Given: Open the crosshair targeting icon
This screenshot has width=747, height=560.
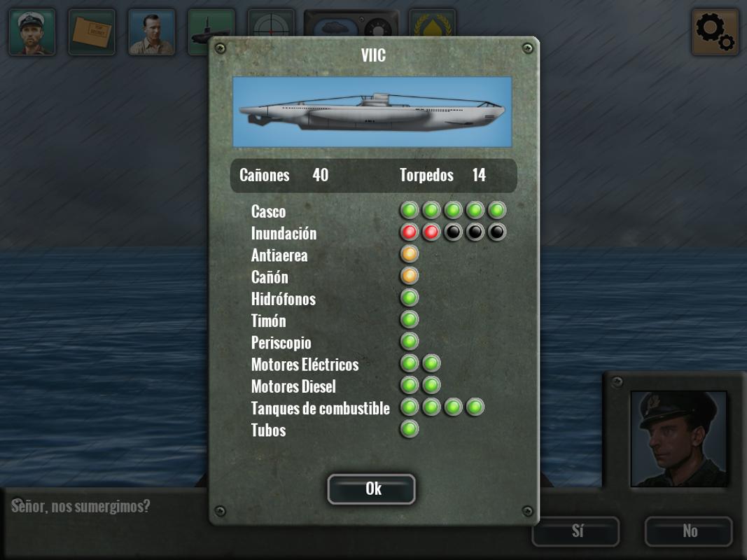Looking at the screenshot, I should (x=271, y=22).
